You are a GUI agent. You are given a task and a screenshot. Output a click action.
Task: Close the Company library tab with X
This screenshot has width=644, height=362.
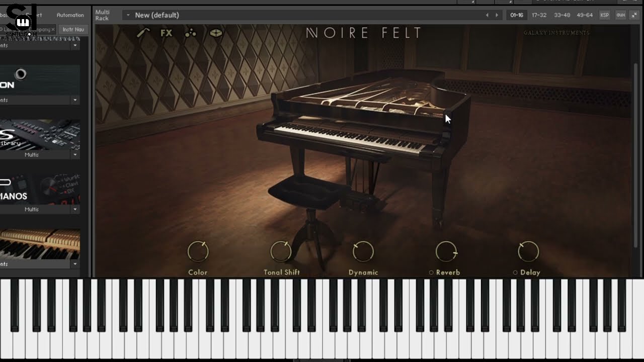[53, 30]
